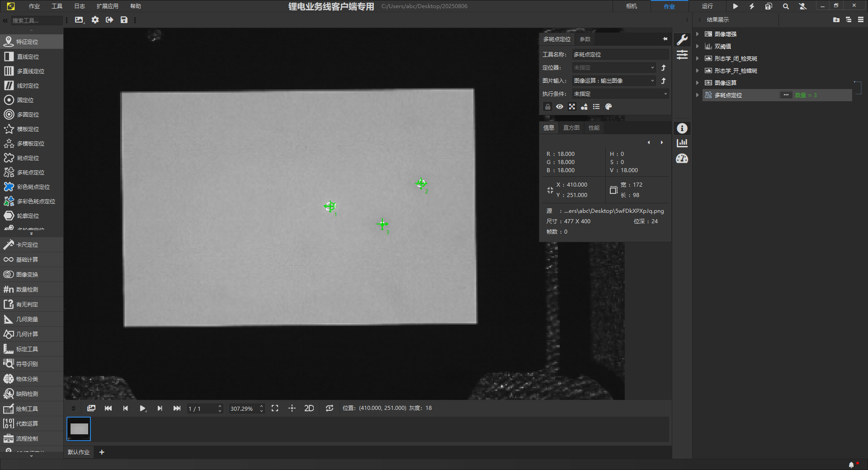
Task: Click the 相机 mode button
Action: (631, 6)
